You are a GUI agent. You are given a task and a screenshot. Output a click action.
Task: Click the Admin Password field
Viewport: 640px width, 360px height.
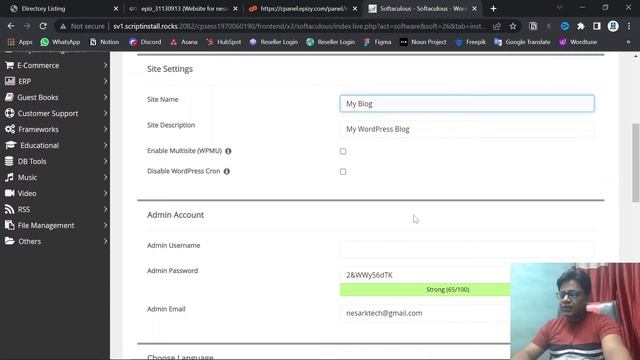click(x=425, y=275)
